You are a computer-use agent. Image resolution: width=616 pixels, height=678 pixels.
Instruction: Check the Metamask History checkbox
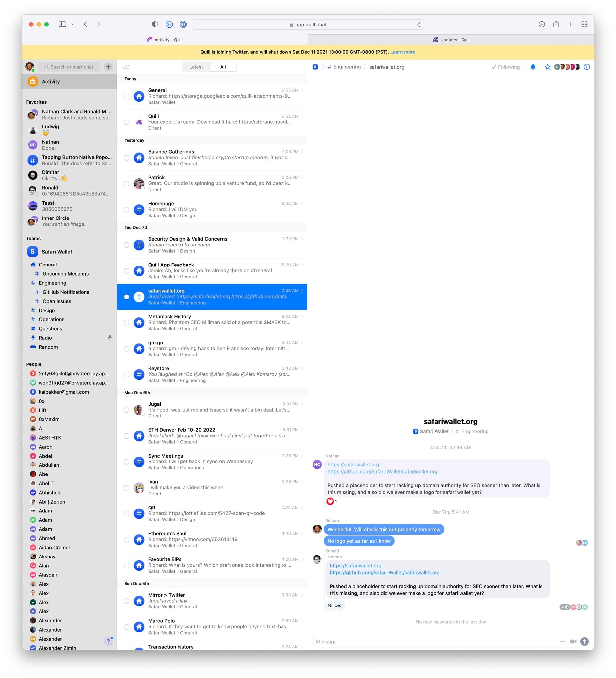click(x=127, y=323)
